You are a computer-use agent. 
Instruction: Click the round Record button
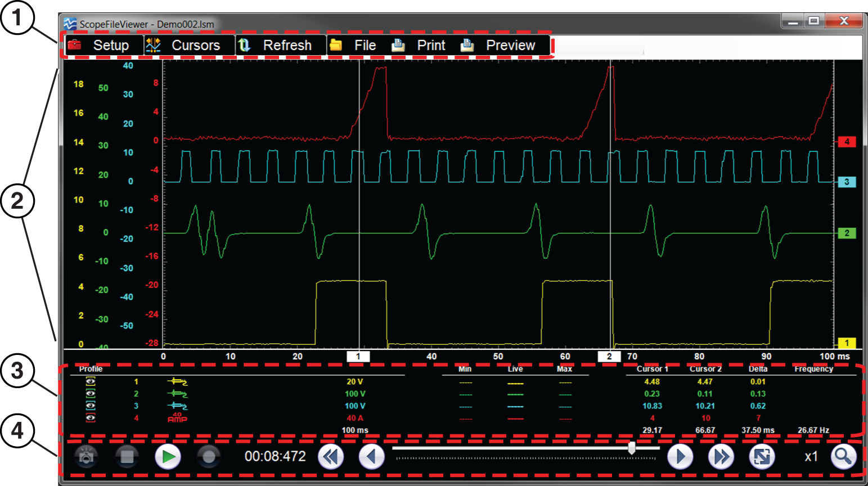click(209, 456)
